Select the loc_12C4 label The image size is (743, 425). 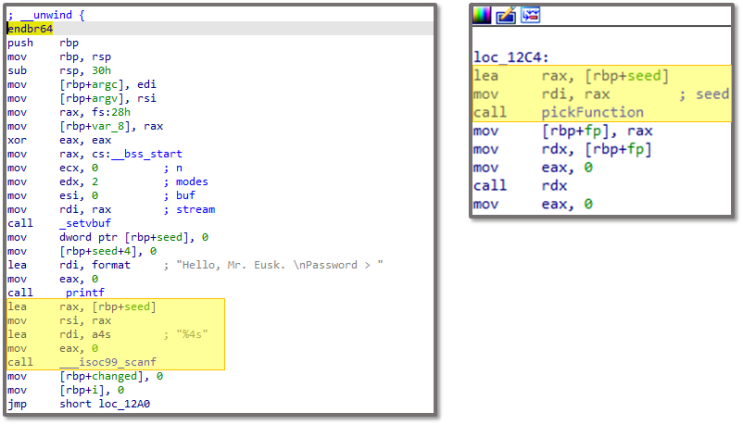511,57
